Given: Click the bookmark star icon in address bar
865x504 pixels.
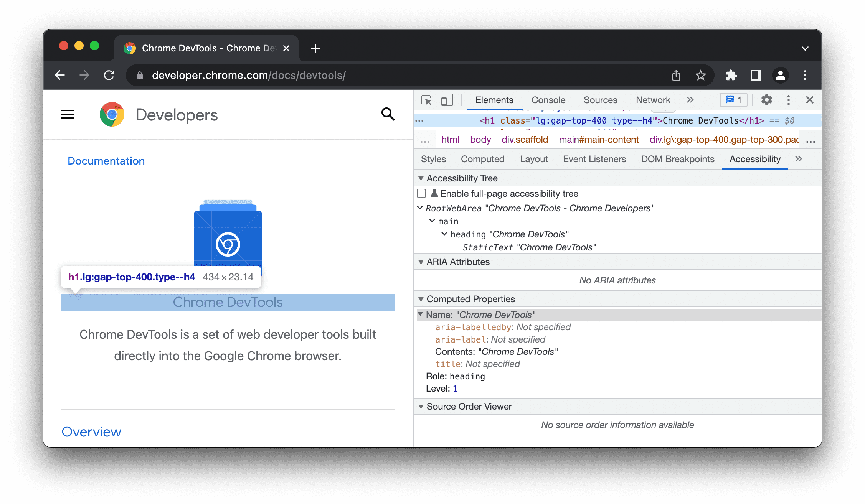Looking at the screenshot, I should click(700, 75).
